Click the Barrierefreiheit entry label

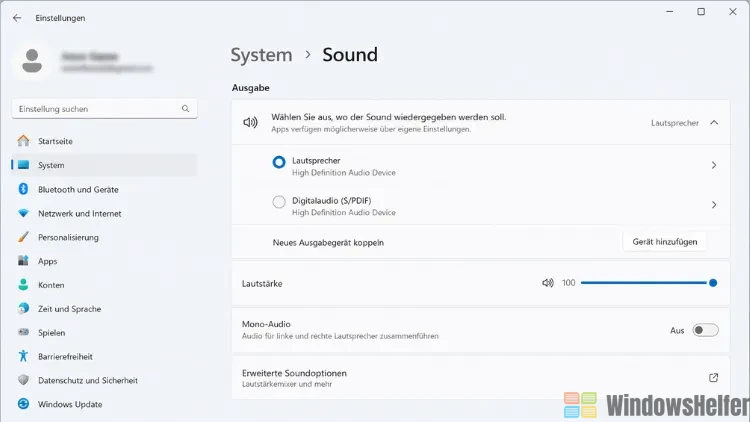click(66, 356)
